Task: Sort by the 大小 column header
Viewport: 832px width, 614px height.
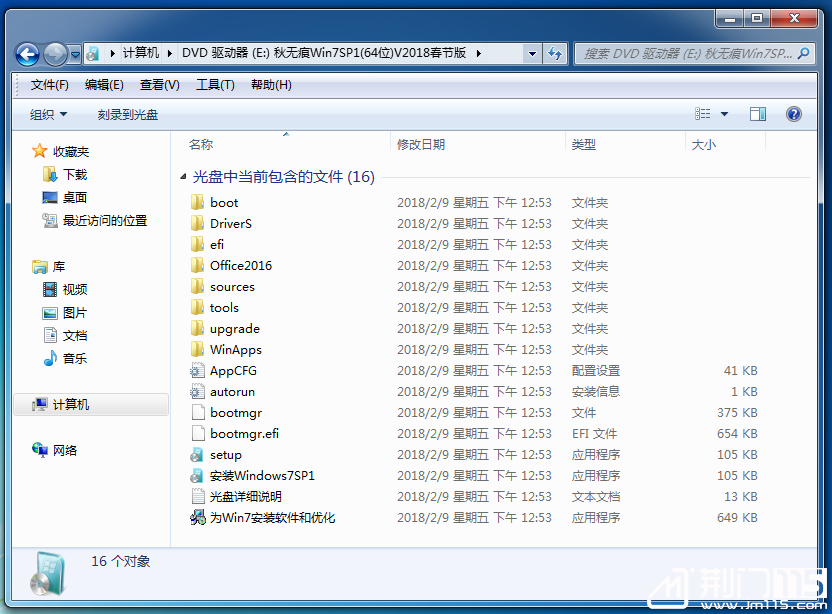Action: click(704, 144)
